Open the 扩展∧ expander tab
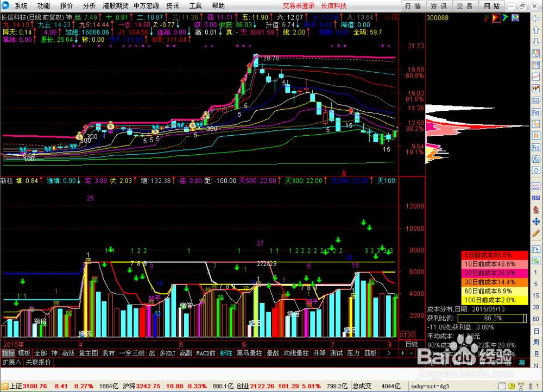The image size is (543, 392). pos(11,362)
